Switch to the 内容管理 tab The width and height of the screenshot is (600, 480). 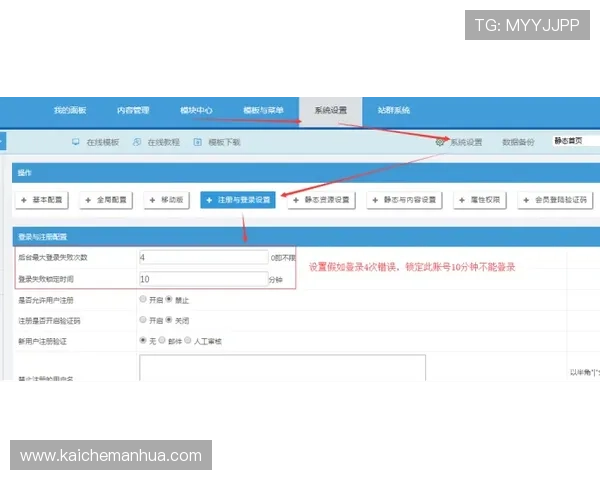tap(133, 111)
